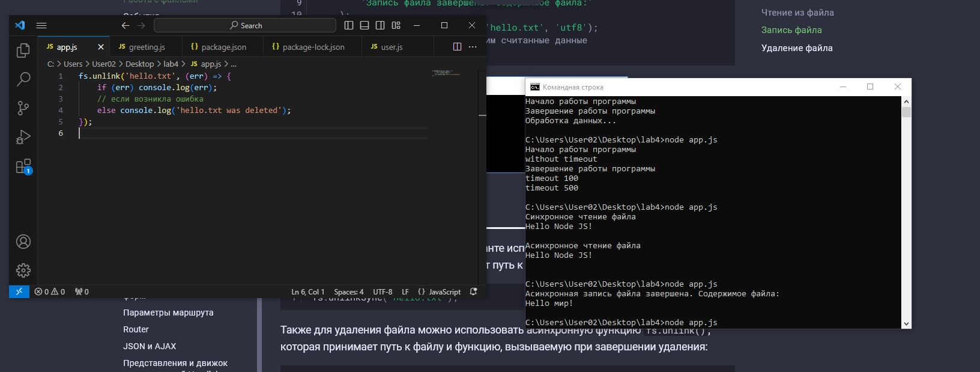Toggle the bottom panel layout button
This screenshot has width=980, height=372.
(364, 25)
